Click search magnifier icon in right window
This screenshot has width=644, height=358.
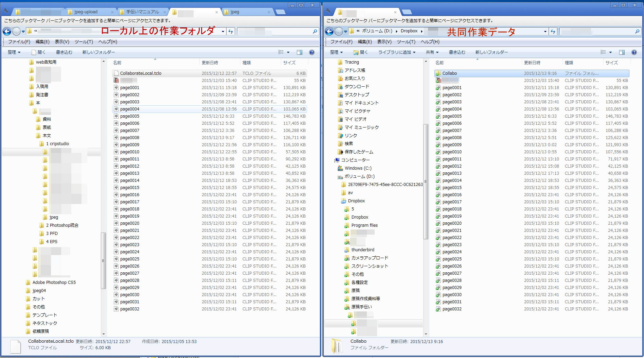[637, 32]
